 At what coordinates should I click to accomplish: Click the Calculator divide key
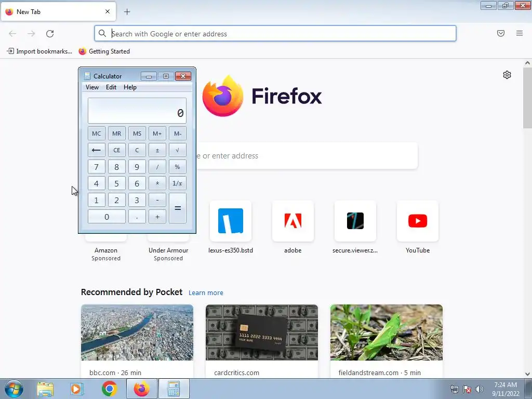(157, 167)
